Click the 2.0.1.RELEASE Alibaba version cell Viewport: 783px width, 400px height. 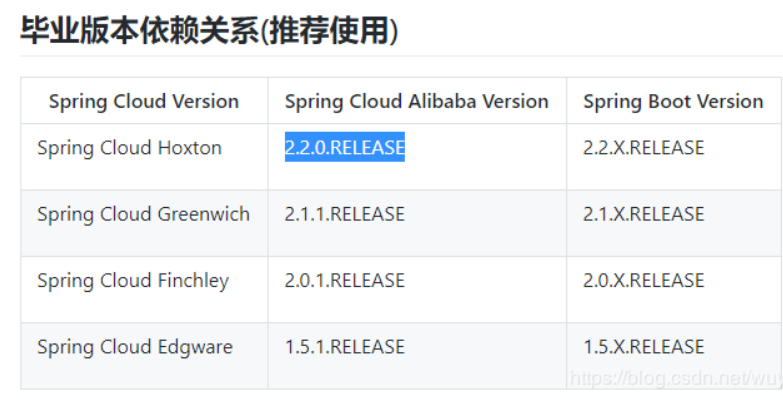[417, 290]
